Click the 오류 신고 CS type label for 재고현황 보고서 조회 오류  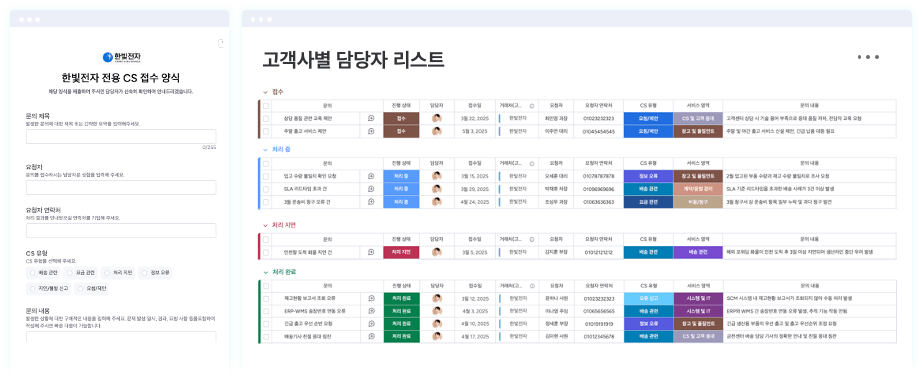tap(648, 298)
